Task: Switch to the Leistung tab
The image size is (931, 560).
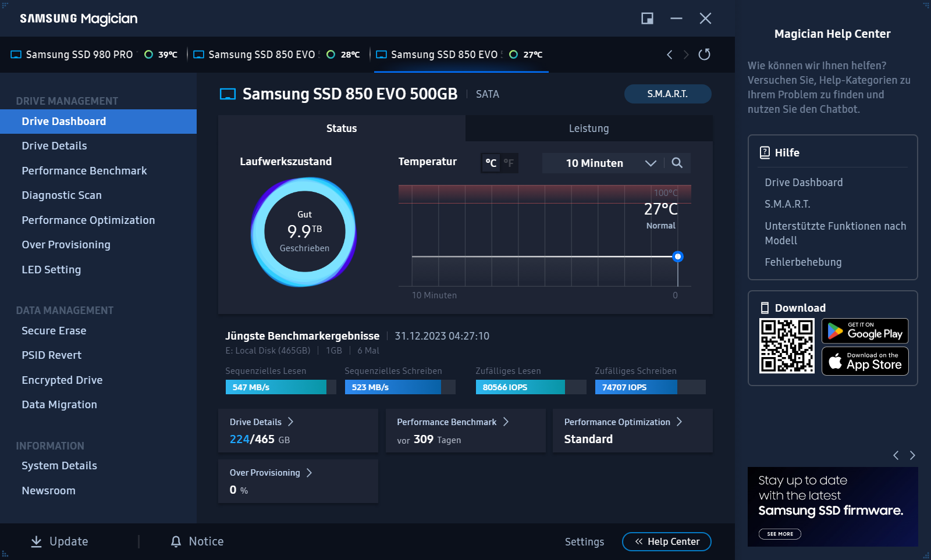Action: [x=589, y=129]
